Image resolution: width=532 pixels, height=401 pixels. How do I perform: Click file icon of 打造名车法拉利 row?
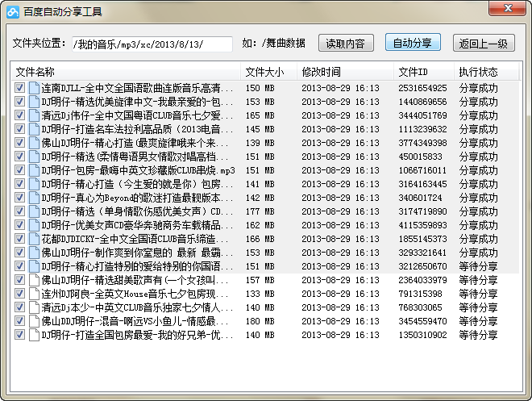pyautogui.click(x=34, y=129)
